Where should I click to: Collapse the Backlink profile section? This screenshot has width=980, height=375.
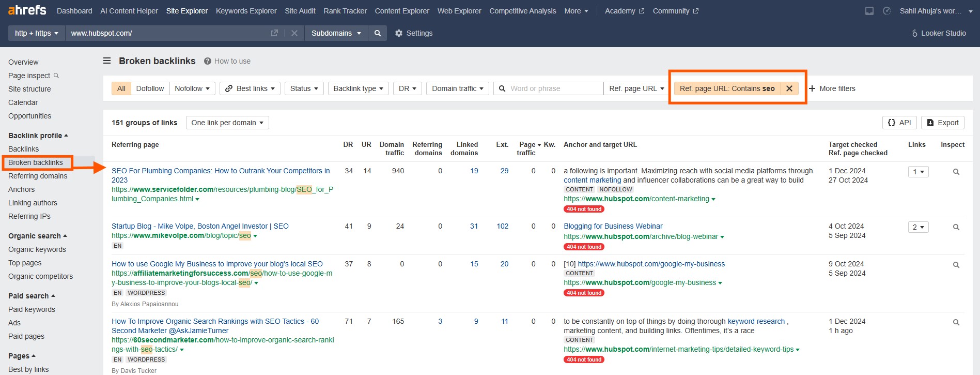point(38,136)
